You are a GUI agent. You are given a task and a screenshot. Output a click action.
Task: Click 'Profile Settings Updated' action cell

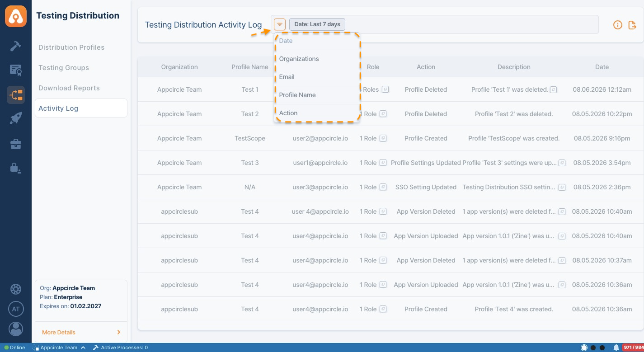(x=426, y=163)
